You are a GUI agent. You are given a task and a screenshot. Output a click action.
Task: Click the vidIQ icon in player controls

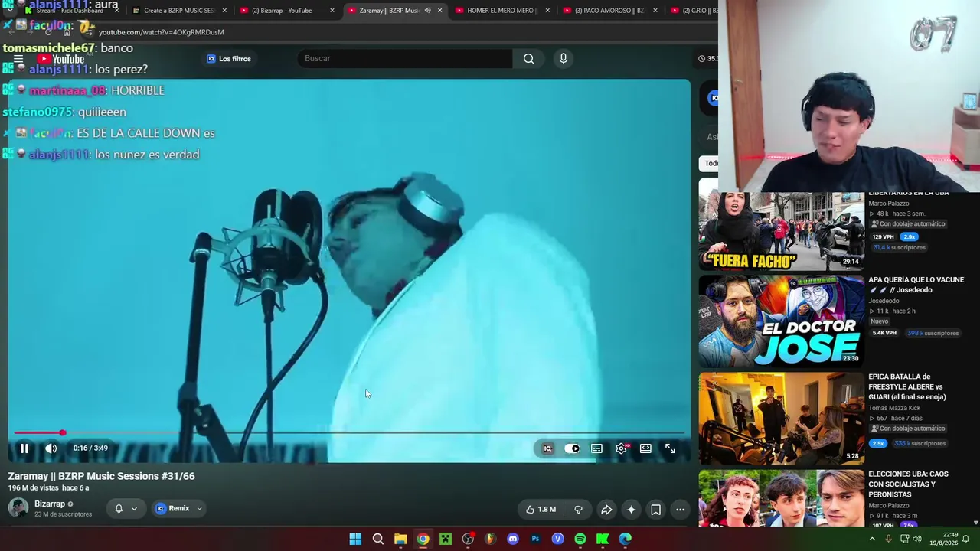point(547,448)
